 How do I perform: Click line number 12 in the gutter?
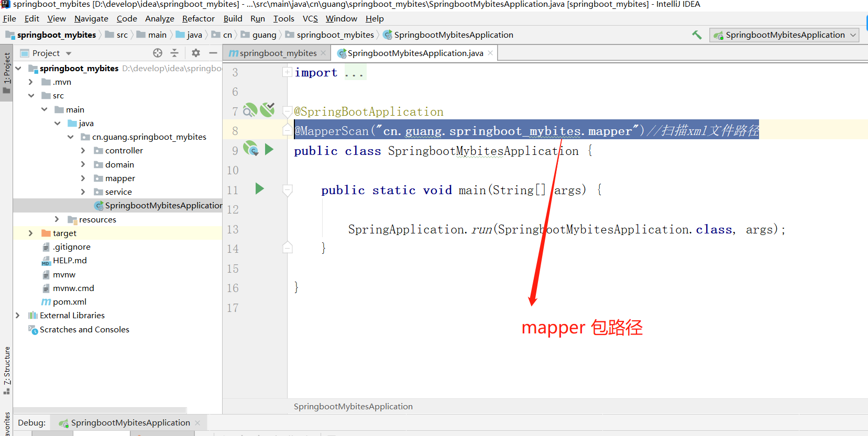pos(233,209)
